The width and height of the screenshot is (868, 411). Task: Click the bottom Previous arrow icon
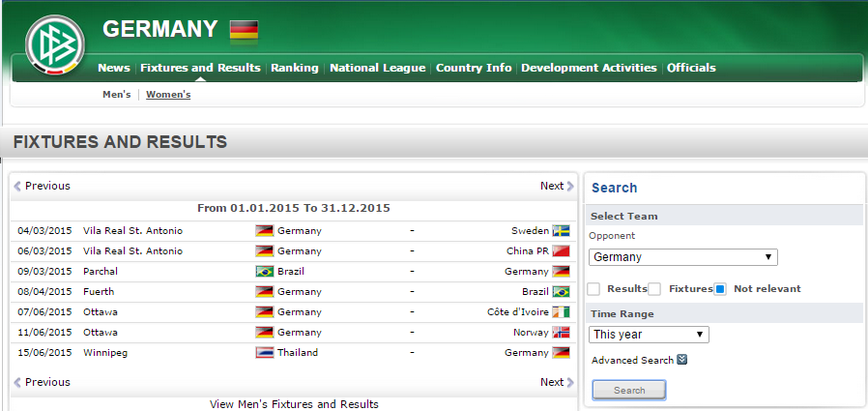click(17, 382)
